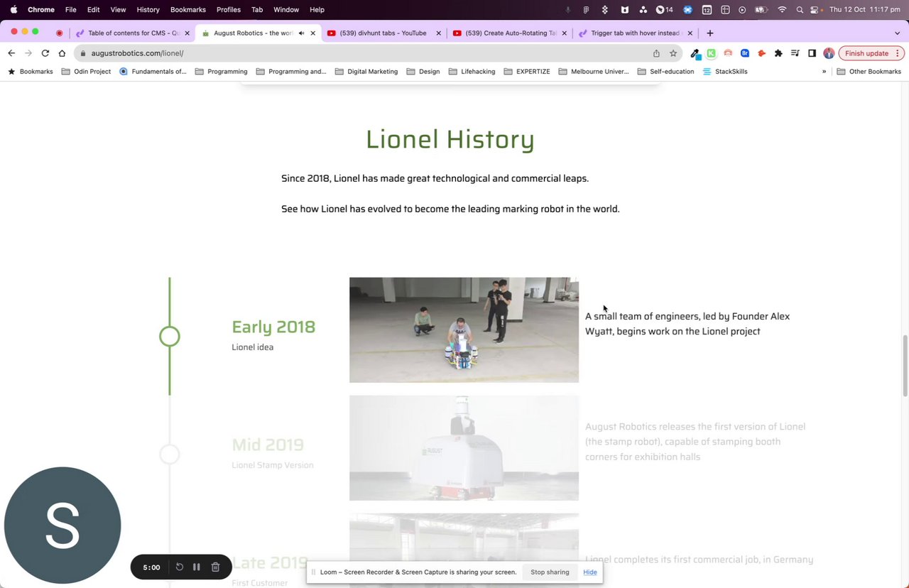The height and width of the screenshot is (588, 909).
Task: Bookmark this page with the star icon
Action: (x=673, y=53)
